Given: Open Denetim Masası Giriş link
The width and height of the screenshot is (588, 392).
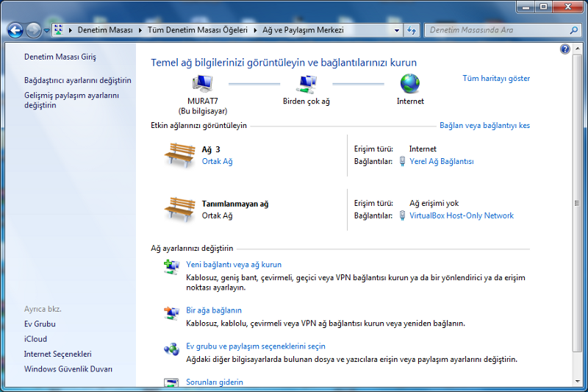Looking at the screenshot, I should coord(60,57).
